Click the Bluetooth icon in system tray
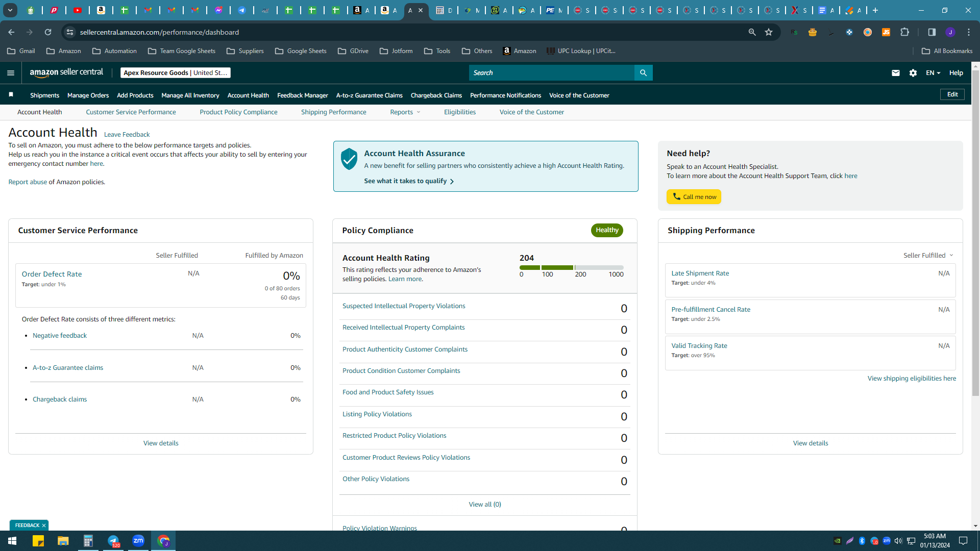 [862, 541]
